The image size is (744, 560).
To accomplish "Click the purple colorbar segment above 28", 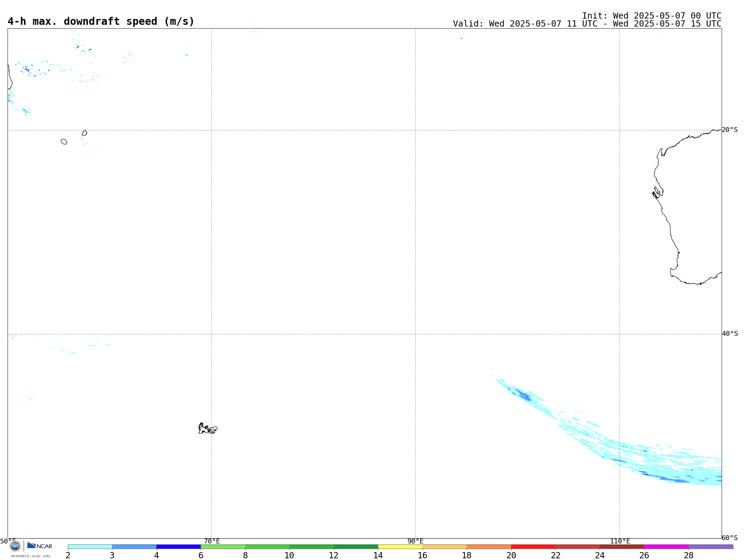I will pyautogui.click(x=711, y=547).
